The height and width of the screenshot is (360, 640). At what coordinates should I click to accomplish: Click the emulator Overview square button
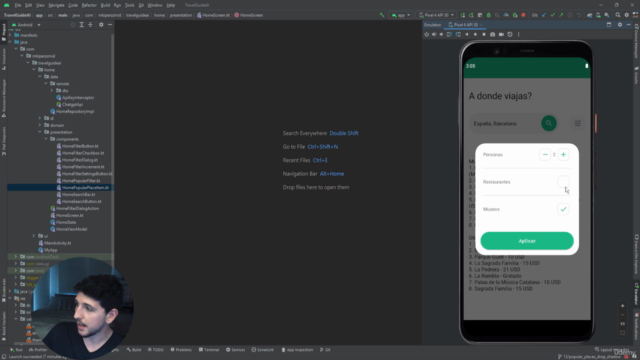pos(484,34)
